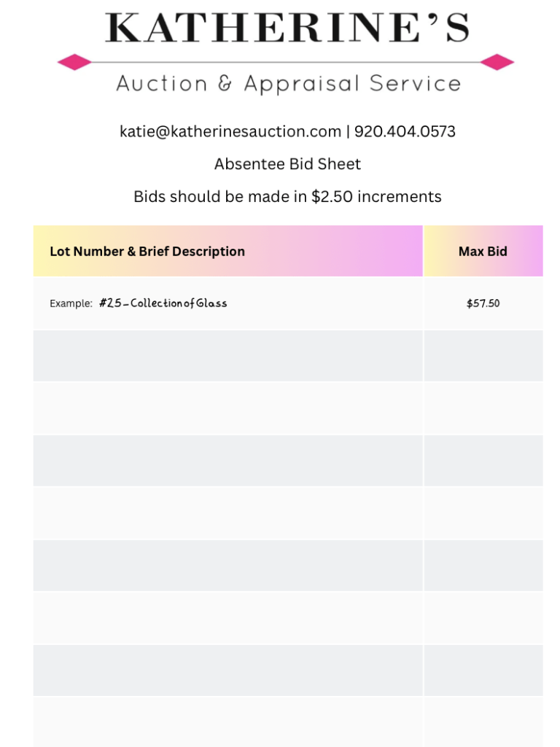The height and width of the screenshot is (747, 560).
Task: Open the katie@katherinesauction.com email link
Action: coord(230,131)
